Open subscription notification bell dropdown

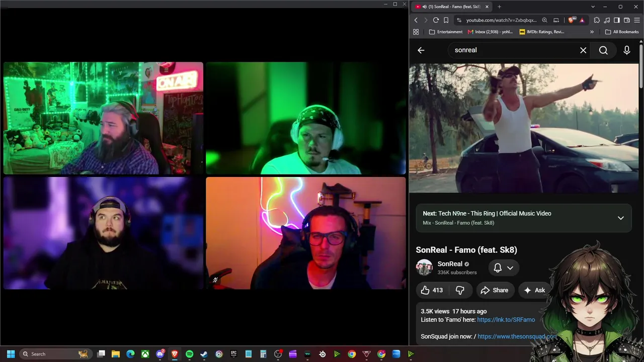[503, 268]
